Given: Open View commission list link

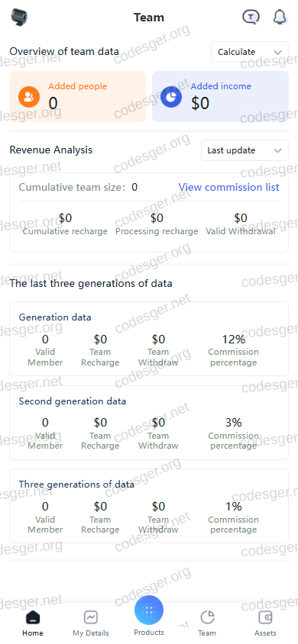Looking at the screenshot, I should (228, 187).
